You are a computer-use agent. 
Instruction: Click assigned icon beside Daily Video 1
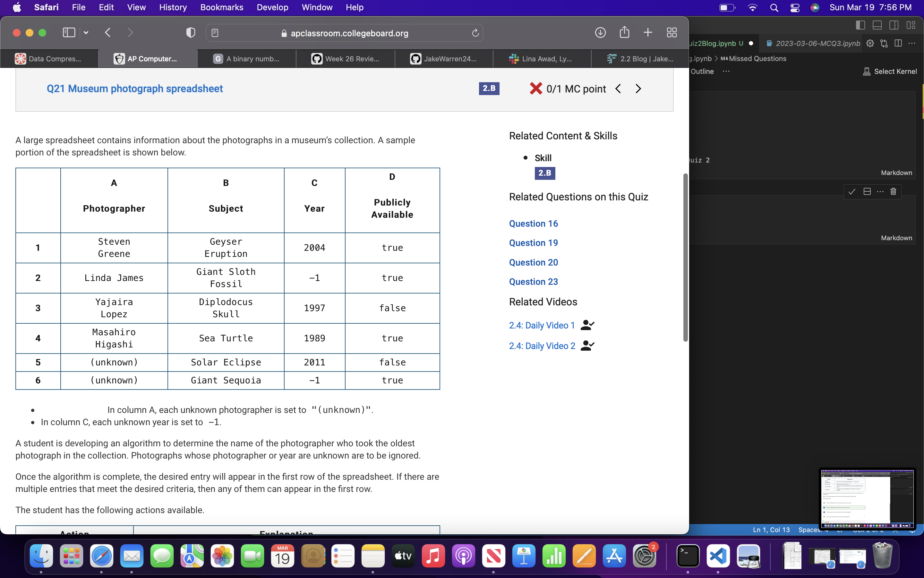[587, 325]
